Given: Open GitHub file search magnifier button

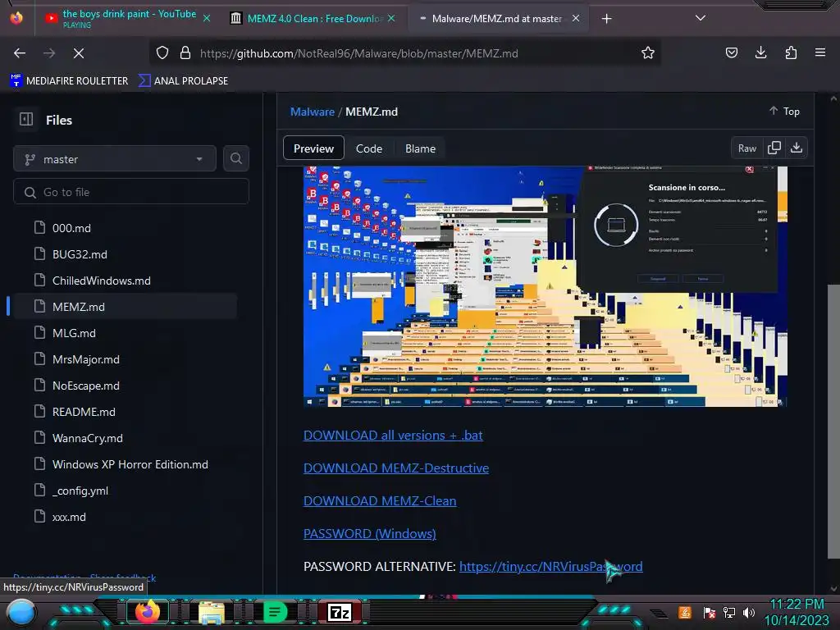Looking at the screenshot, I should [x=235, y=158].
